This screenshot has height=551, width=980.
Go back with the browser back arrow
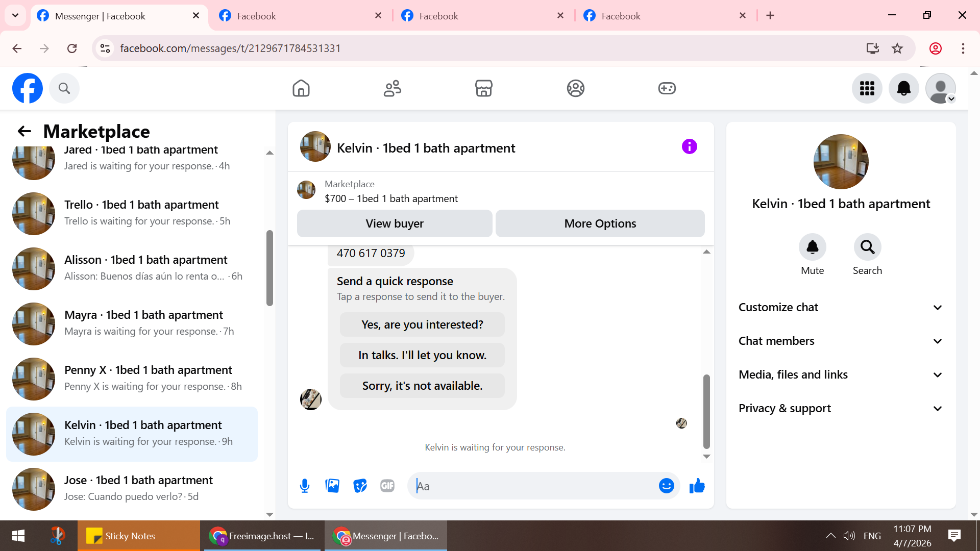[x=17, y=48]
